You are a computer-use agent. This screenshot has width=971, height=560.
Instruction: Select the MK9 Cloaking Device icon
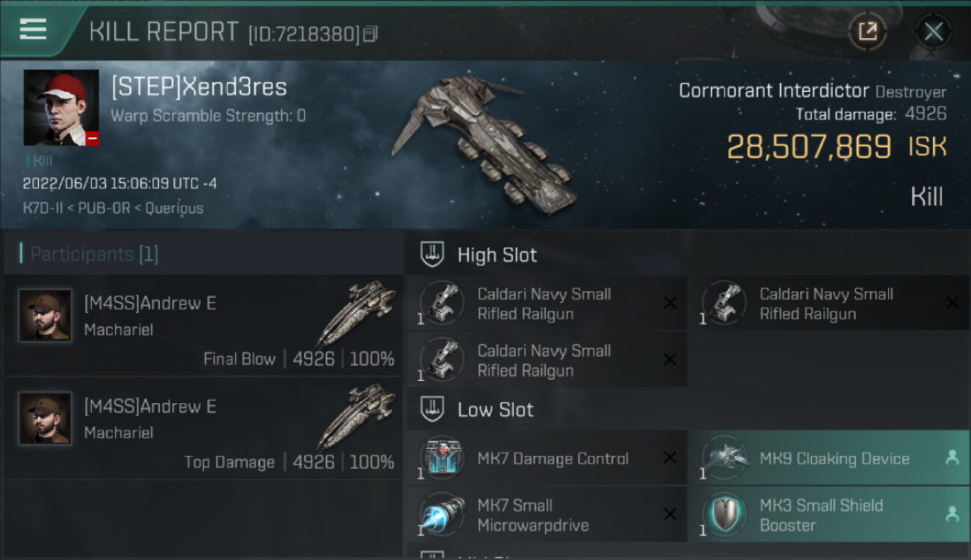tap(725, 458)
